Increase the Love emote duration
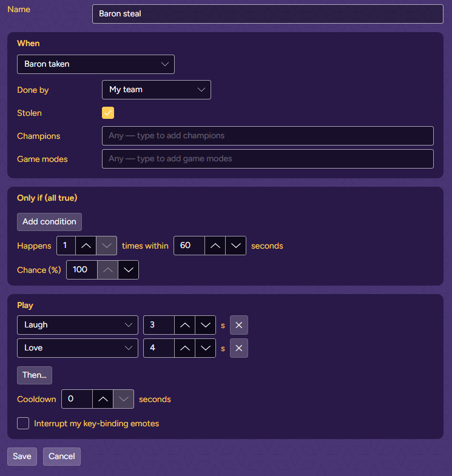 point(184,348)
